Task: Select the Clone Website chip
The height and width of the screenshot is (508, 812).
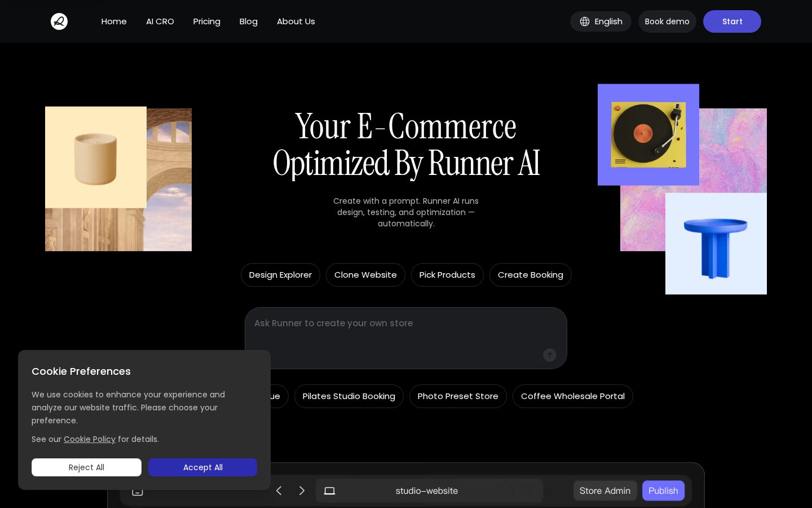Action: pos(365,275)
